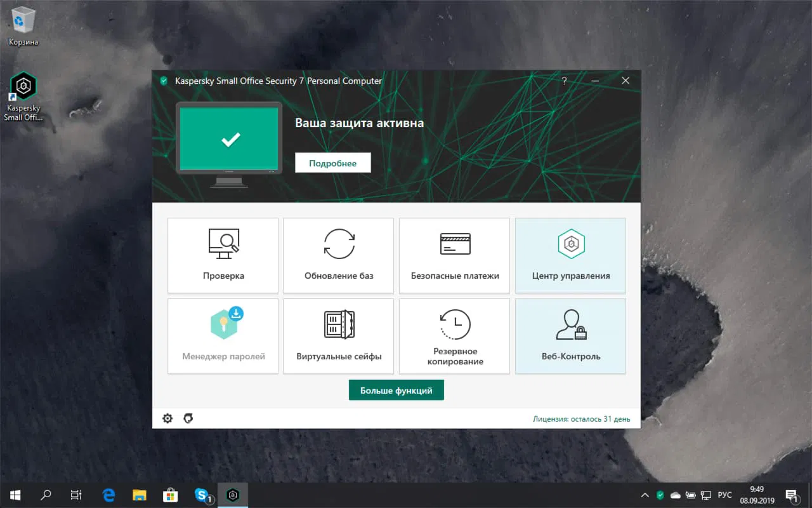Click the Kaspersky shield in system tray

tap(660, 495)
